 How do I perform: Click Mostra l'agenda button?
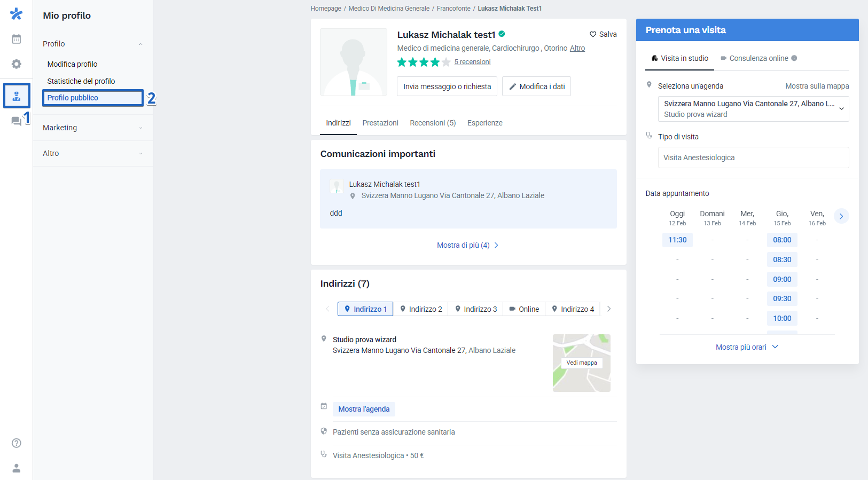tap(364, 409)
